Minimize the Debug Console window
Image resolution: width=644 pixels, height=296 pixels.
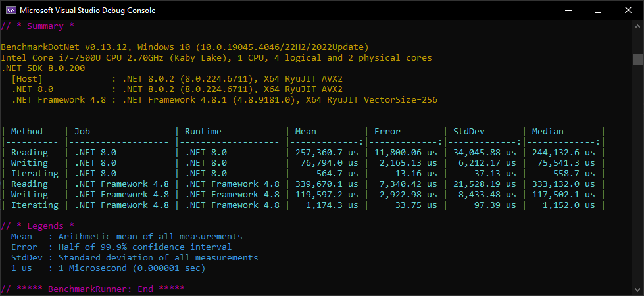[x=568, y=11]
